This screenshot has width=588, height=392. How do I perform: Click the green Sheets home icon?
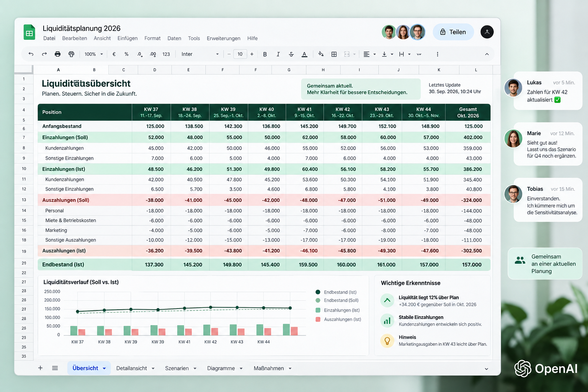point(29,32)
